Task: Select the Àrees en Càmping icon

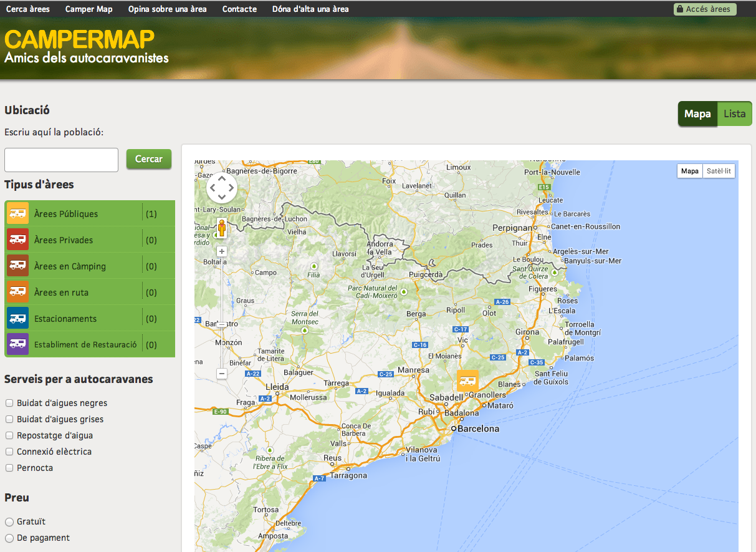Action: click(17, 265)
